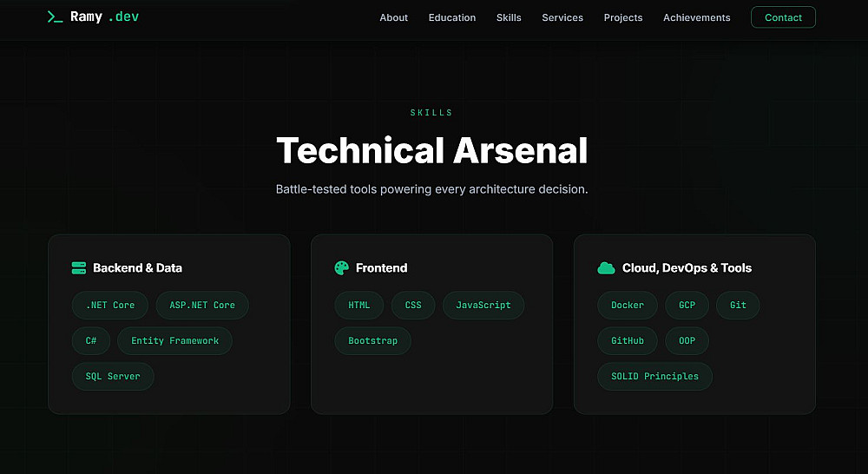View the Achievements nav link
Image resolution: width=868 pixels, height=474 pixels.
click(697, 17)
